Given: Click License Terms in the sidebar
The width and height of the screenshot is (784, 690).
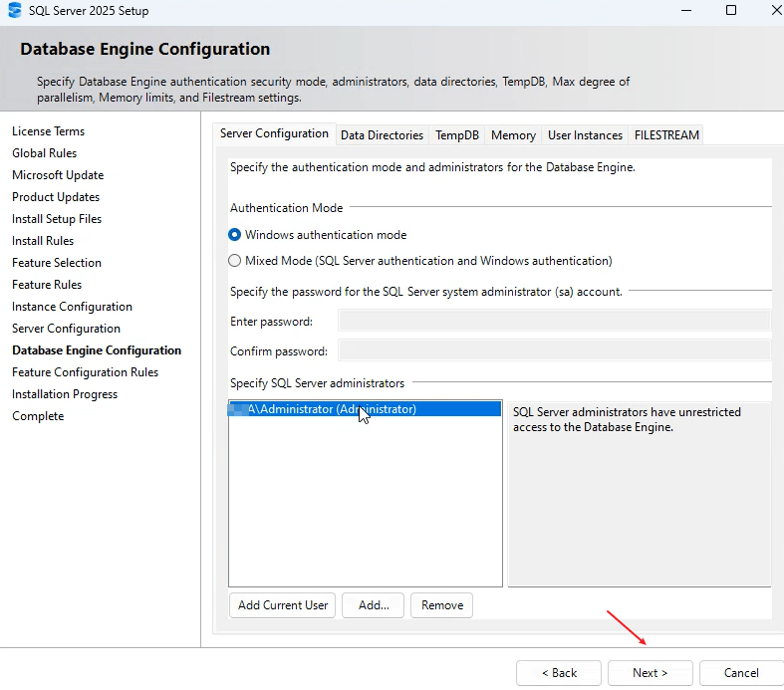Looking at the screenshot, I should click(49, 131).
